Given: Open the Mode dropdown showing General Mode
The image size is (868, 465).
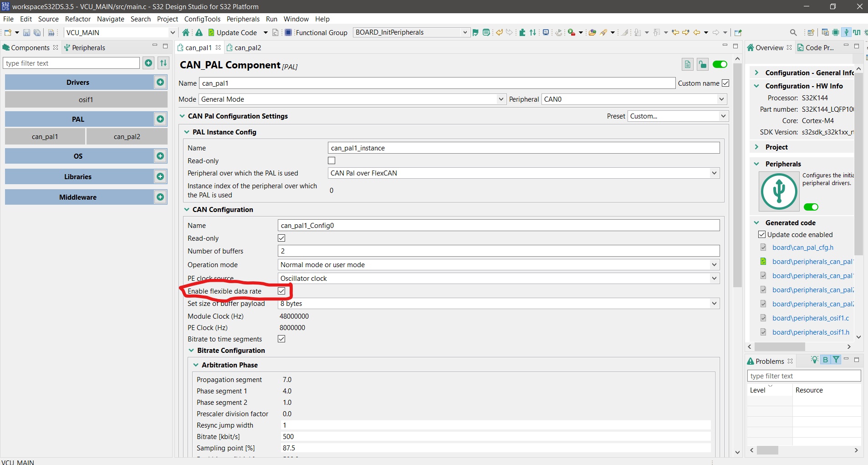Looking at the screenshot, I should [x=500, y=99].
